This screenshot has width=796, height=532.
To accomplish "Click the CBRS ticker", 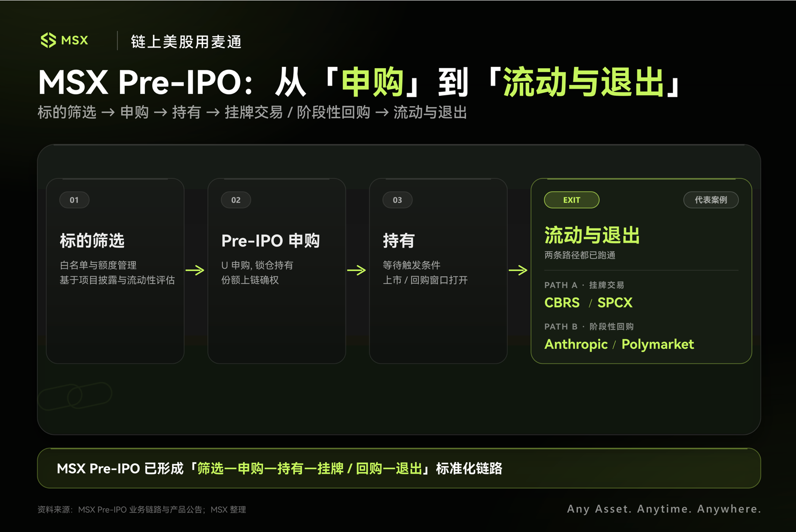I will click(x=562, y=303).
